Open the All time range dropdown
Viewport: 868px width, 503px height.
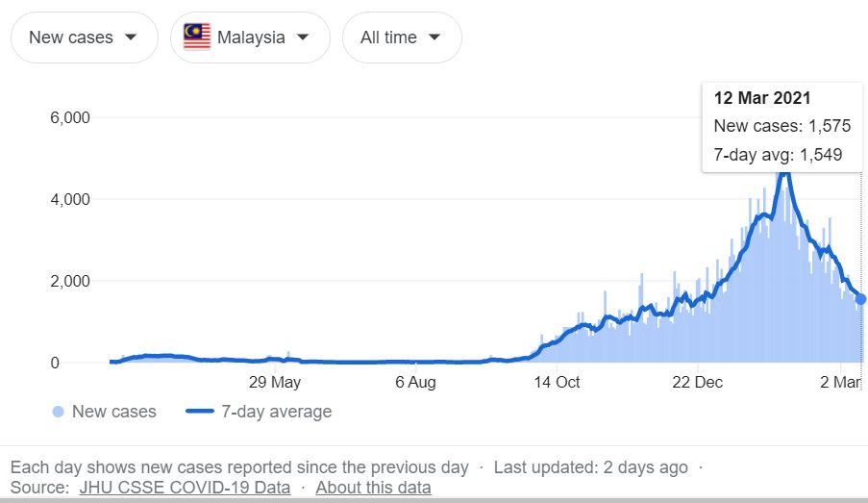tap(401, 38)
